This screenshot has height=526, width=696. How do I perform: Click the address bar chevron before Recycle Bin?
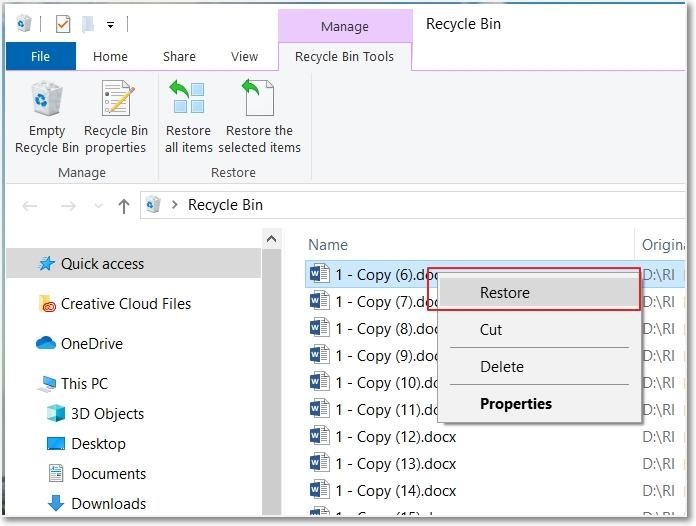coord(175,205)
